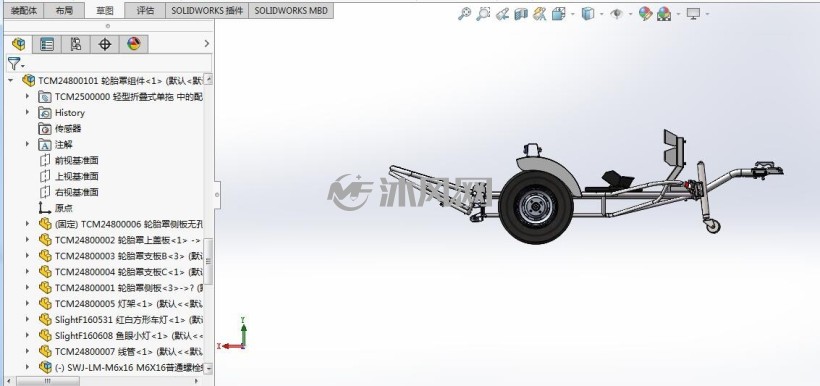The width and height of the screenshot is (820, 386).
Task: Expand the History folder
Action: 27,112
